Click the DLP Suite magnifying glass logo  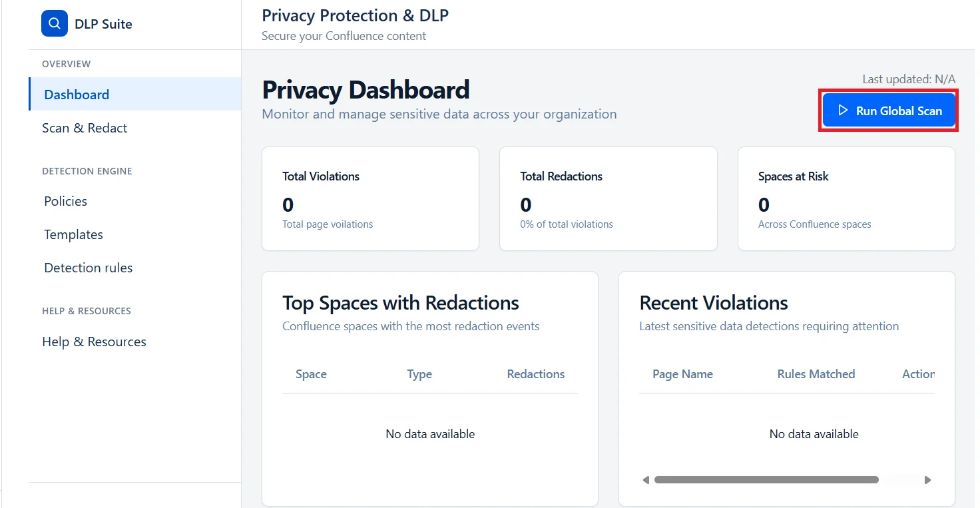[54, 23]
